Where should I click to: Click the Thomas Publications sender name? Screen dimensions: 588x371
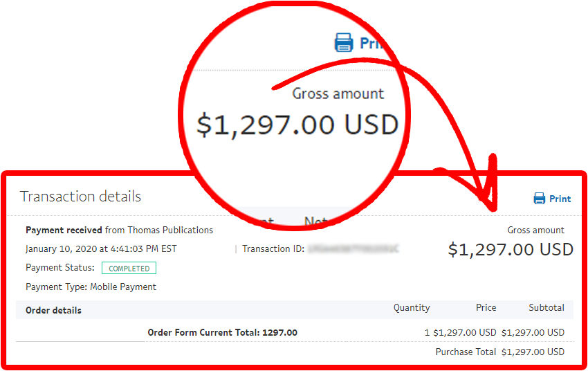(170, 230)
